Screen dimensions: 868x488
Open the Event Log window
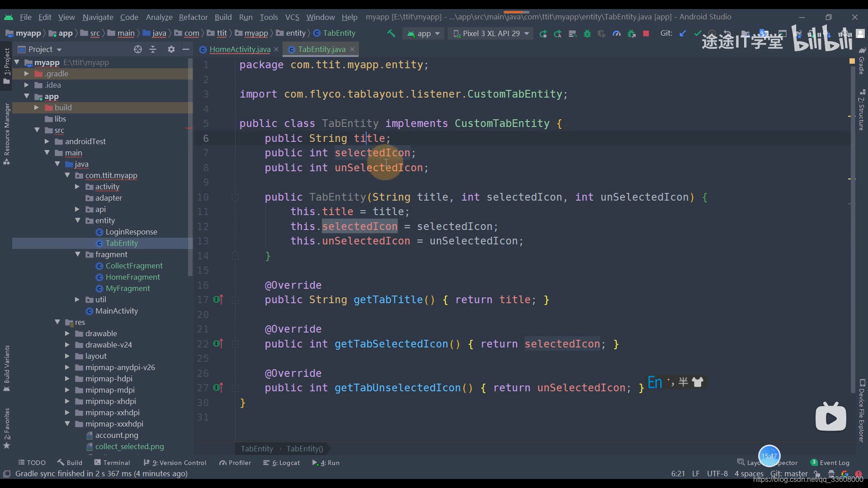tap(830, 463)
